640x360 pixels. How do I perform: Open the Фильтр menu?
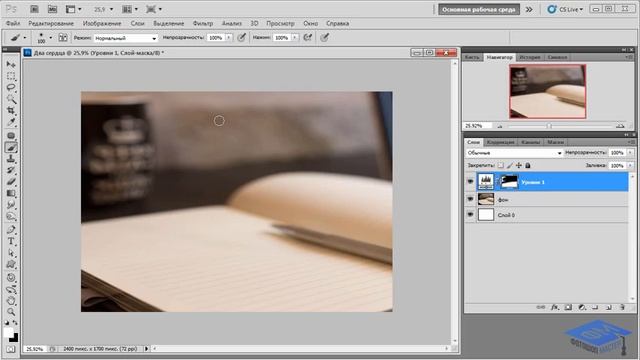(203, 23)
